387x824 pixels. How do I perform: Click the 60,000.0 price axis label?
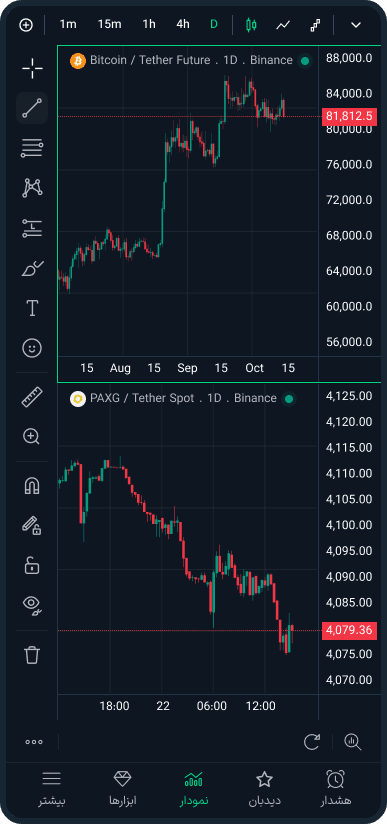click(349, 306)
